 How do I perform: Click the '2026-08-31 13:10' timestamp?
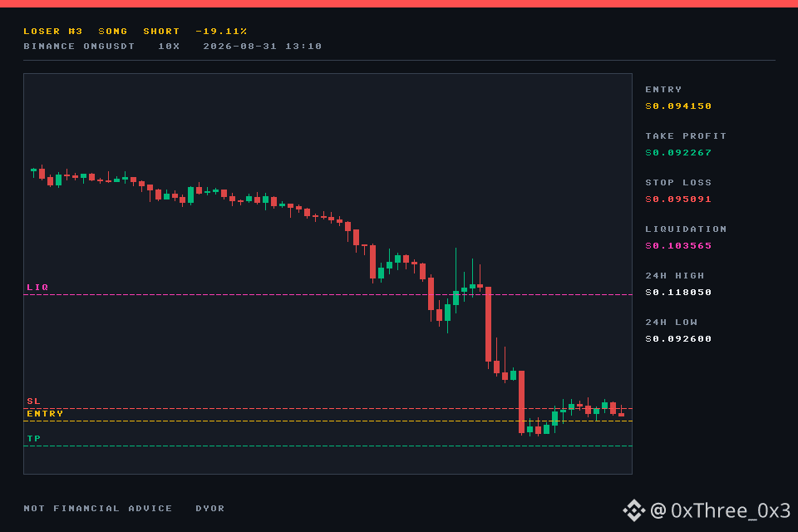[263, 47]
